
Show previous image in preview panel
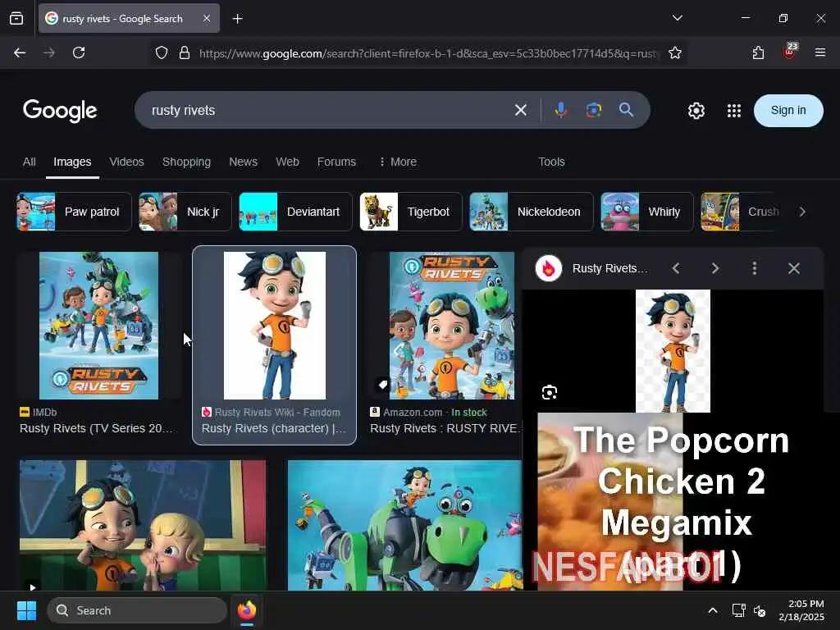(676, 268)
